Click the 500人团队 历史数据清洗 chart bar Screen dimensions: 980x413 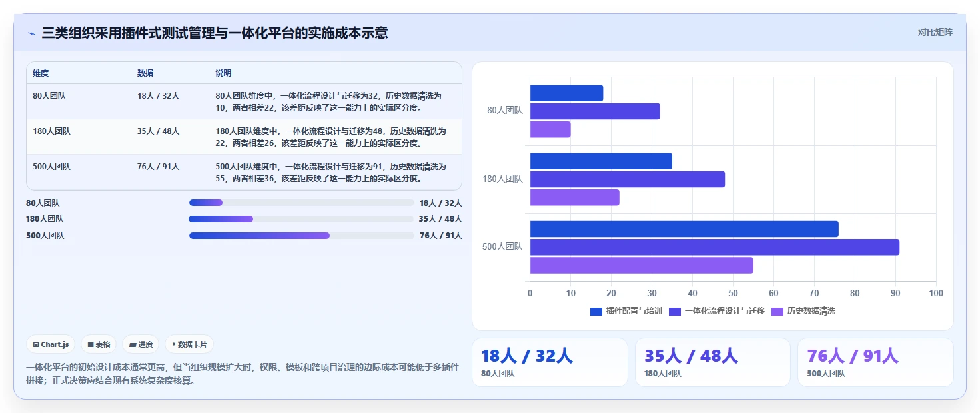coord(642,265)
